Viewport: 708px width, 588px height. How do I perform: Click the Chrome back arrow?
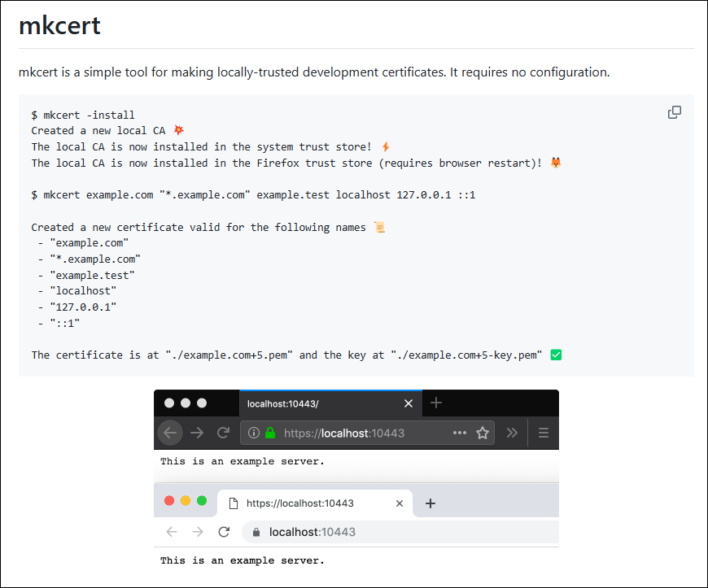coord(171,532)
